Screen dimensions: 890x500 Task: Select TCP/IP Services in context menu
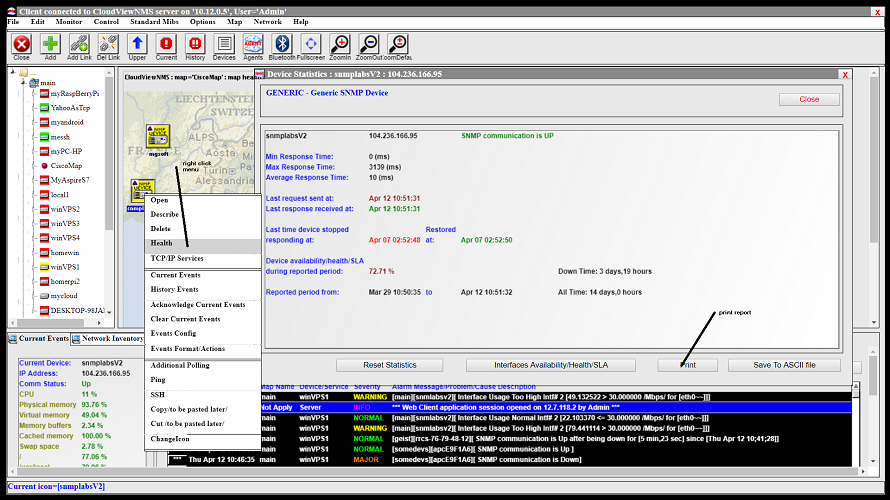(x=177, y=259)
